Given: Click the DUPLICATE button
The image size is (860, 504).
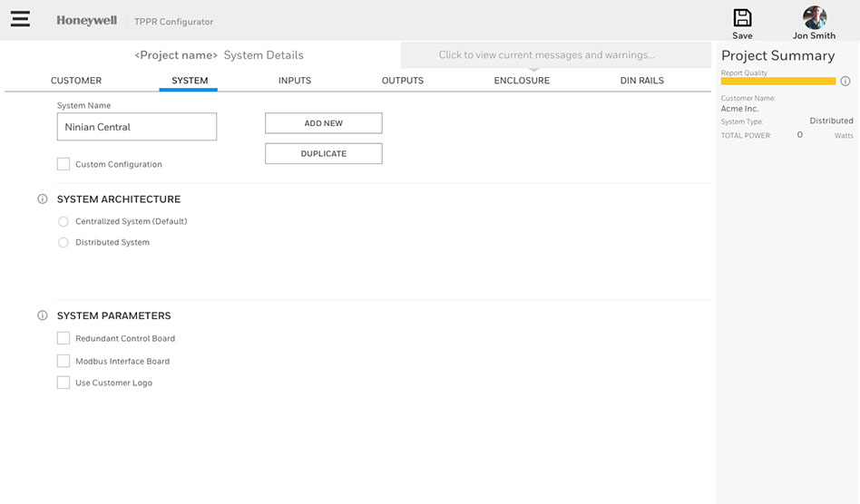Looking at the screenshot, I should pyautogui.click(x=323, y=154).
